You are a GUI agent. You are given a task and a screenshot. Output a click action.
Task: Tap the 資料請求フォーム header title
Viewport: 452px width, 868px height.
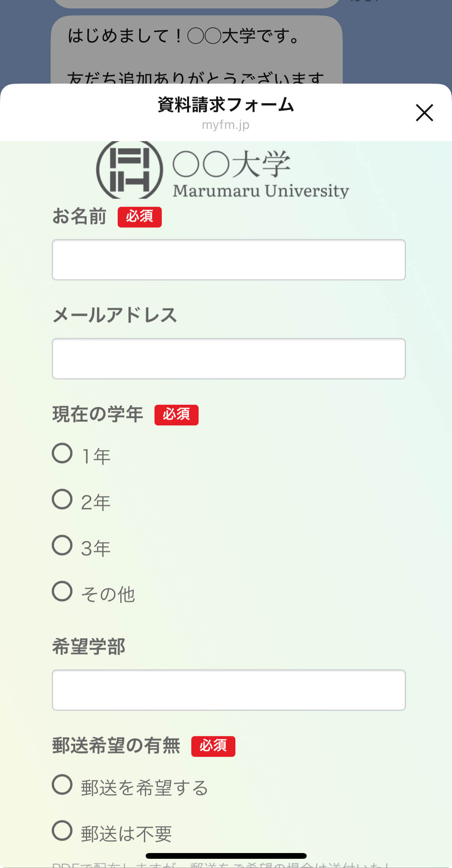[225, 105]
